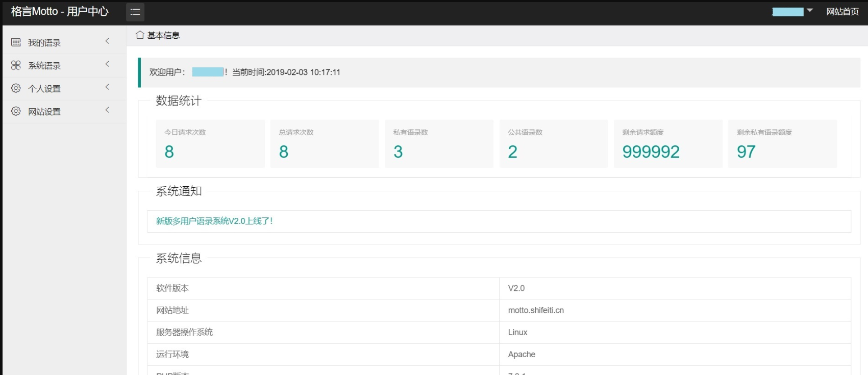Screen dimensions: 868x375
Task: Click the 我的语录 list icon
Action: click(16, 42)
